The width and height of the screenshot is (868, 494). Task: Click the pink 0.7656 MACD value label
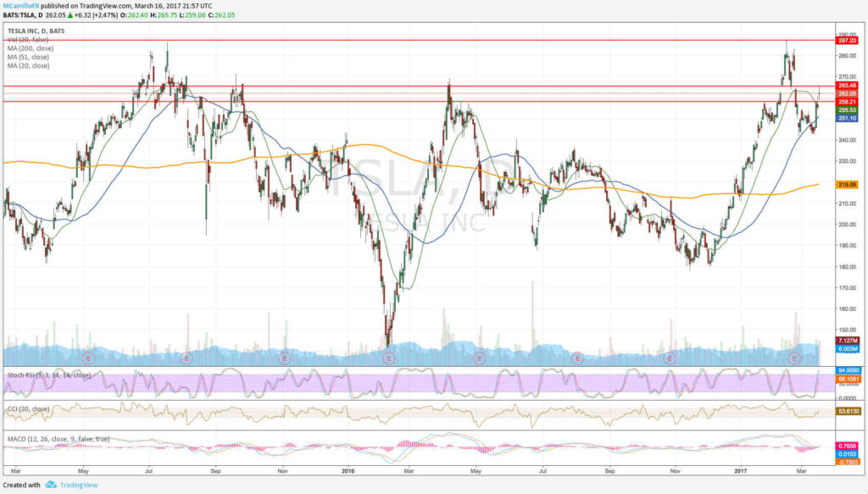point(847,446)
